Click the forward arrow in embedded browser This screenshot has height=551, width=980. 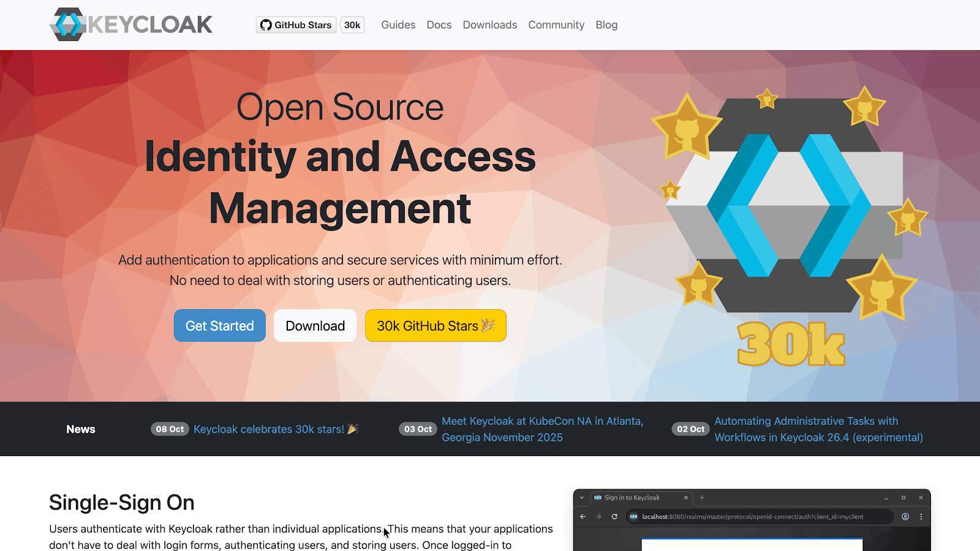point(598,517)
